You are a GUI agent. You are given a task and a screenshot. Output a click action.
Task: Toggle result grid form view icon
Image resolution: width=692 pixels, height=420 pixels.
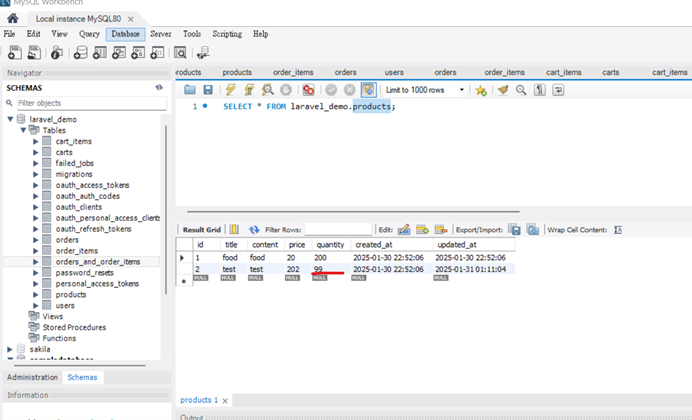coord(234,229)
